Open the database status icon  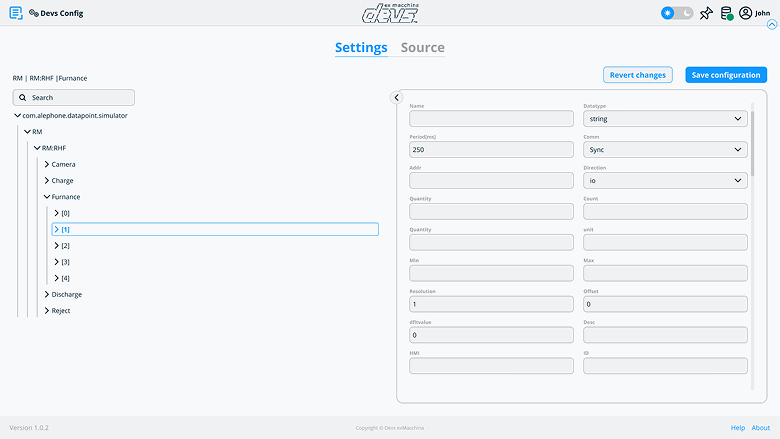coord(727,13)
